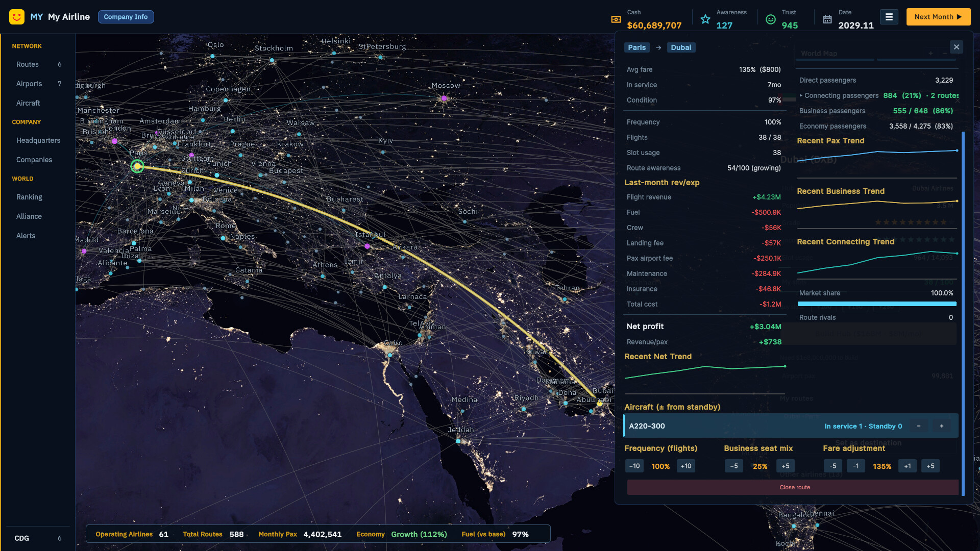The width and height of the screenshot is (980, 551).
Task: Click Monthly Pax 4,402,541 stat
Action: [x=300, y=534]
